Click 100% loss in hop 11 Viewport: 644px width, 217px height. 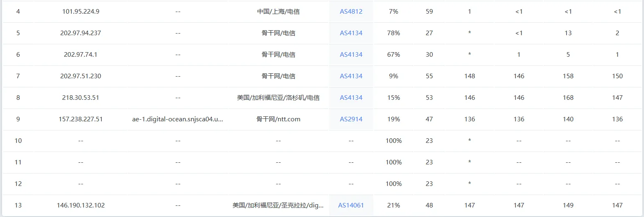(x=394, y=162)
